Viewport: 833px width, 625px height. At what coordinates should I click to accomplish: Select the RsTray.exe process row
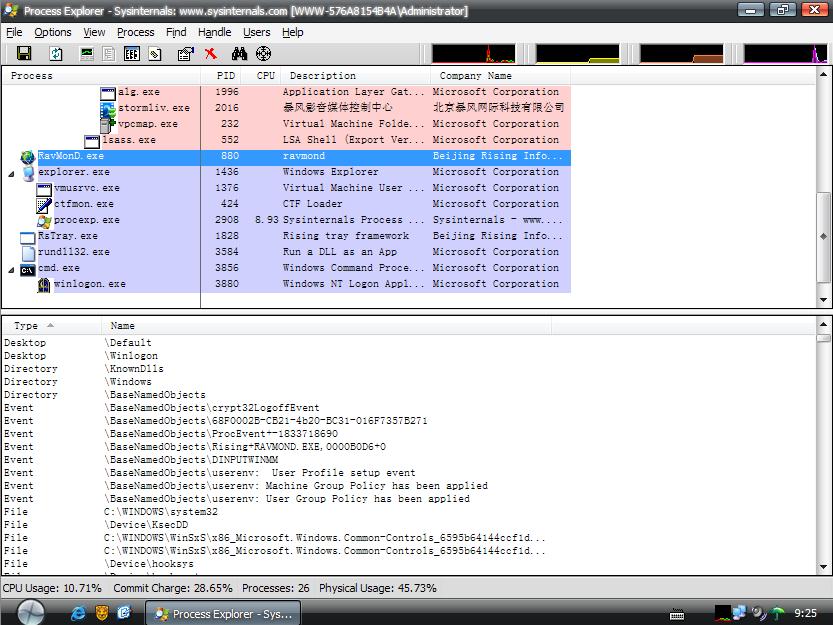(68, 236)
